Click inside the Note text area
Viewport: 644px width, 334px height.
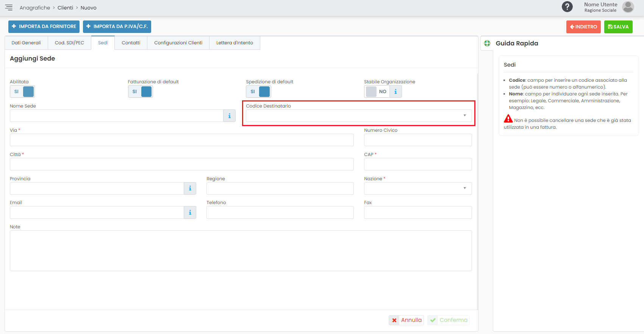[x=241, y=251]
